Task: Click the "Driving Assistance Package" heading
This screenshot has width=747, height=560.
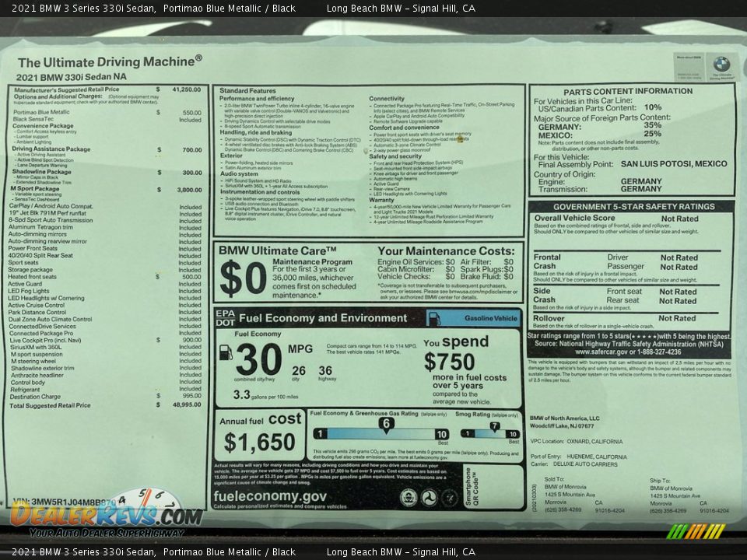Action: [x=51, y=149]
